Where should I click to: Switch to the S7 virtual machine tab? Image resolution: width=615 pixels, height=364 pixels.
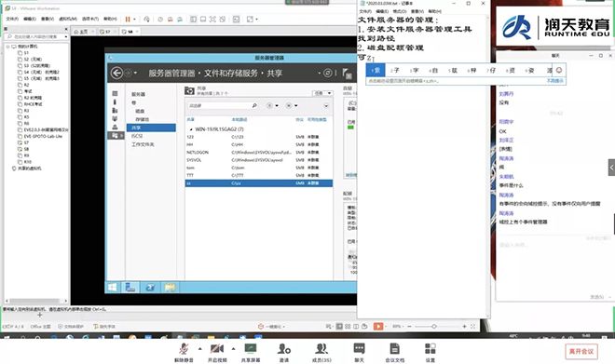coord(105,32)
